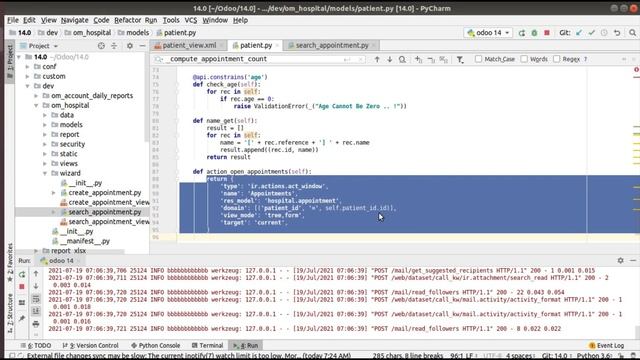Viewport: 640px width, 360px height.
Task: Click odoo 14 tab in Run panel
Action: 61,260
